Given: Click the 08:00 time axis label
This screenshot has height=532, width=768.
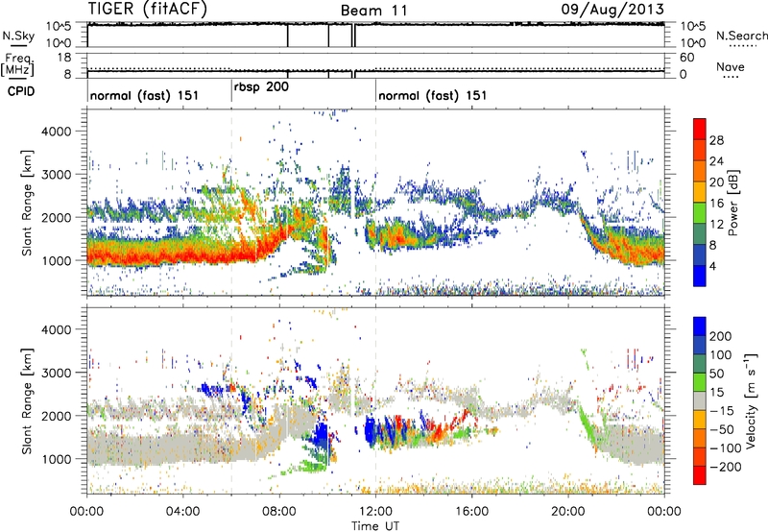Looking at the screenshot, I should click(x=279, y=512).
